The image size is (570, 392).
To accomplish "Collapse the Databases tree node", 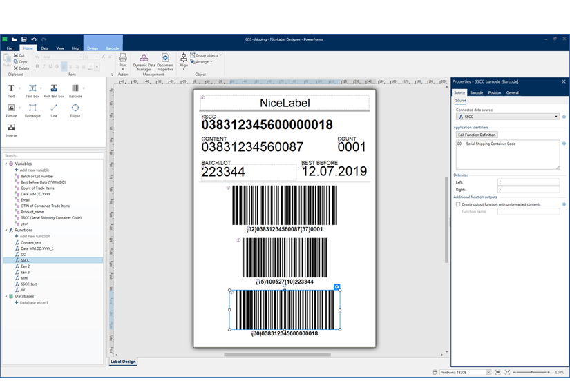I will point(6,297).
